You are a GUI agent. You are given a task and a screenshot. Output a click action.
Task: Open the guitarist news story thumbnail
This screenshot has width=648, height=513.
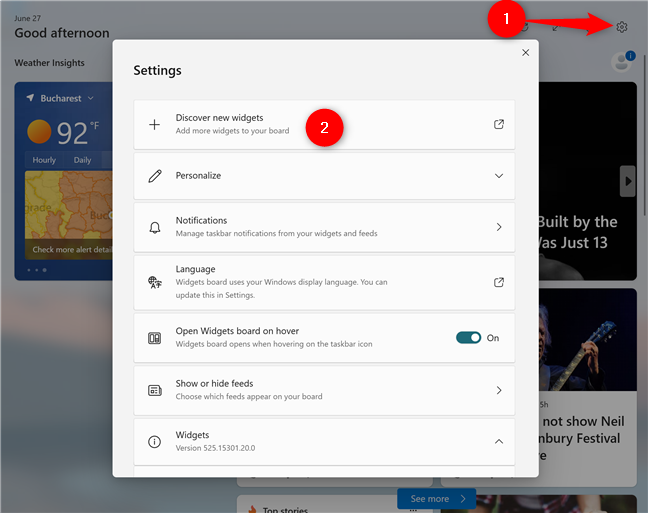587,340
